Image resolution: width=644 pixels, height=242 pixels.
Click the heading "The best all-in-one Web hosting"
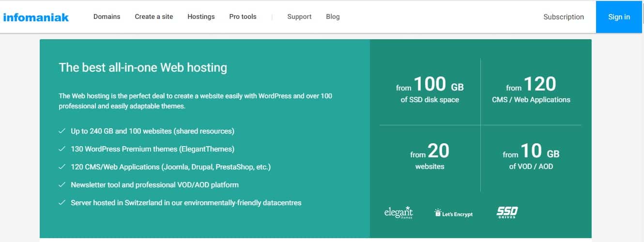pyautogui.click(x=143, y=67)
